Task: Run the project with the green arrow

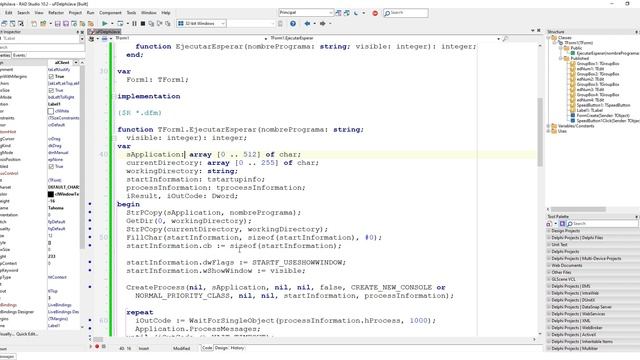Action: coord(105,24)
